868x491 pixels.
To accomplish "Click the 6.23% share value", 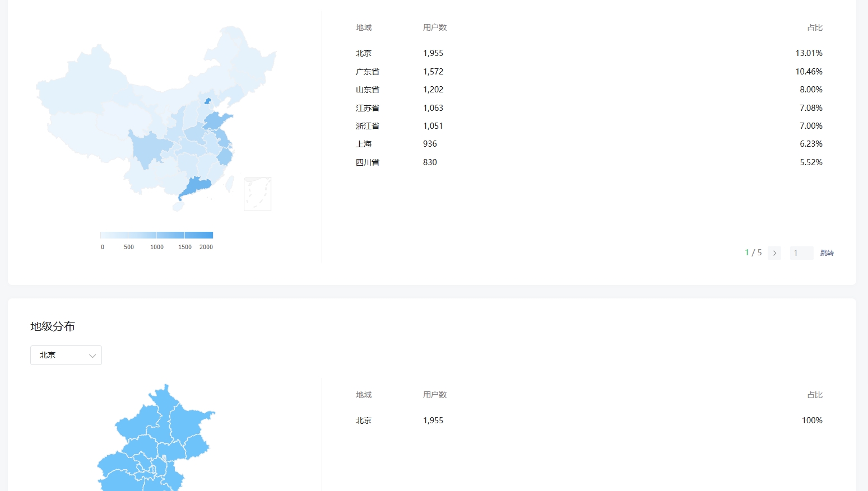I will tap(811, 144).
